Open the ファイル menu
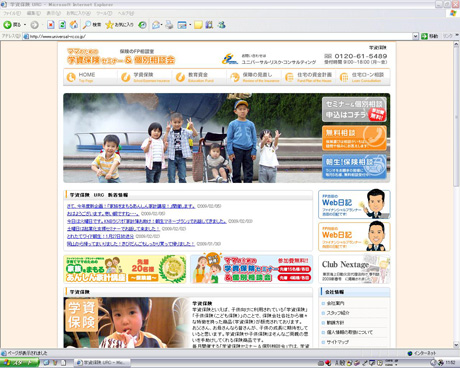The width and height of the screenshot is (460, 368). 12,13
